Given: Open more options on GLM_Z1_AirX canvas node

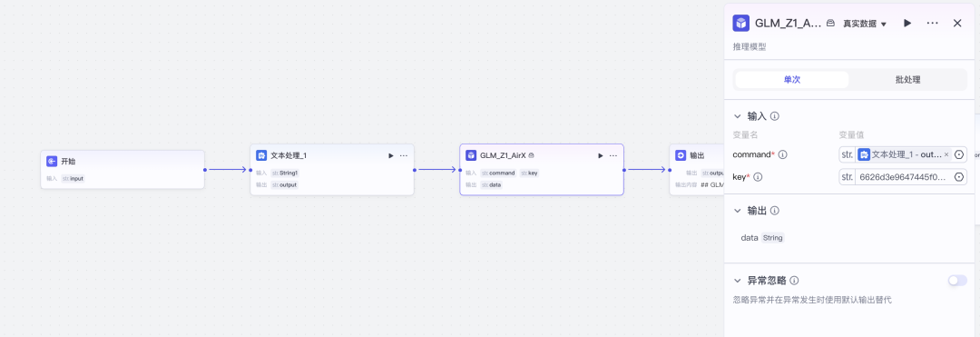Looking at the screenshot, I should [x=613, y=155].
